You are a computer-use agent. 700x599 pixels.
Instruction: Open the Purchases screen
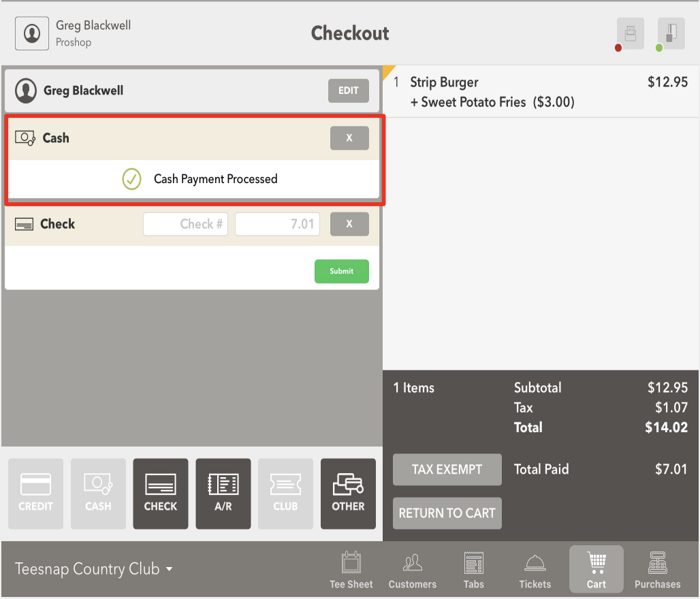click(657, 569)
